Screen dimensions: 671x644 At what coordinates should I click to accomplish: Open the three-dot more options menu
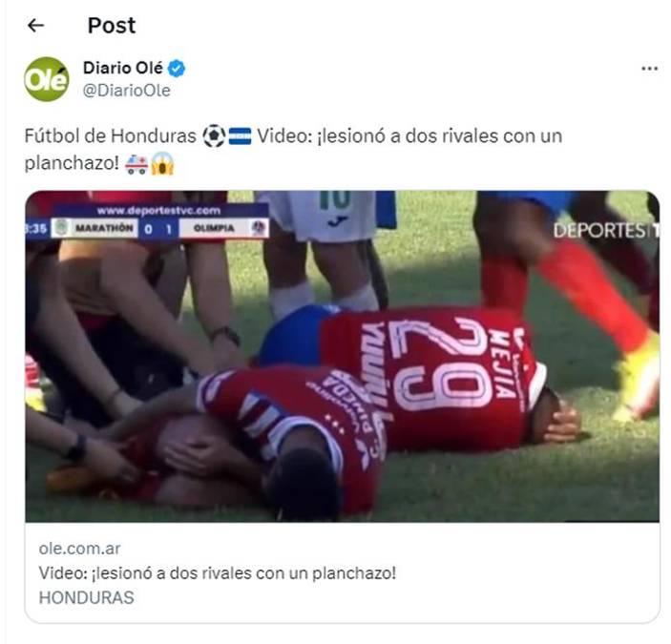point(649,69)
